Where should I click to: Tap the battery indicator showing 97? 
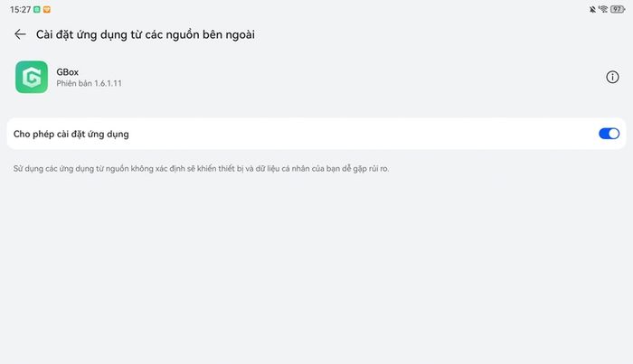(618, 9)
